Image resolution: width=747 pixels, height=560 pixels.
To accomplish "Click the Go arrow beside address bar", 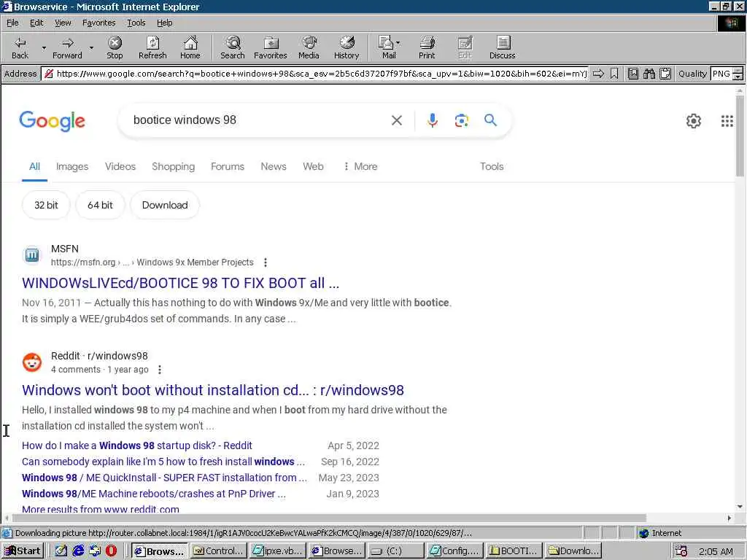I will (x=598, y=74).
